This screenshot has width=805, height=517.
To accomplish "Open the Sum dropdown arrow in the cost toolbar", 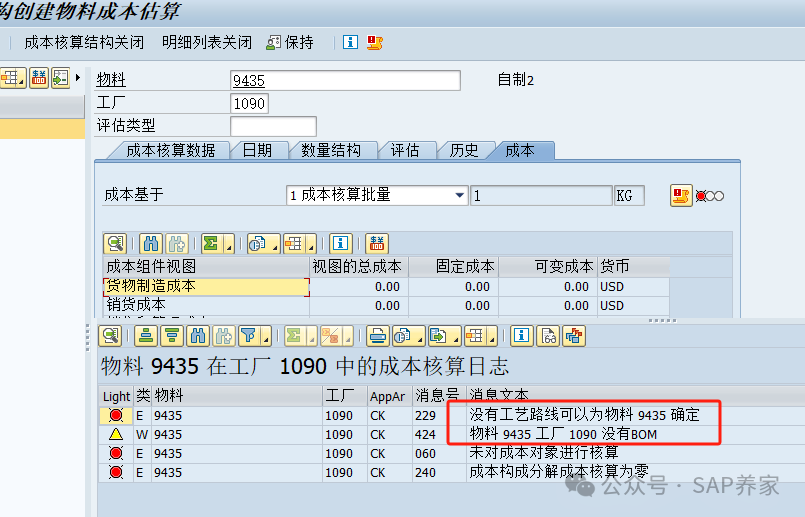I will click(229, 244).
